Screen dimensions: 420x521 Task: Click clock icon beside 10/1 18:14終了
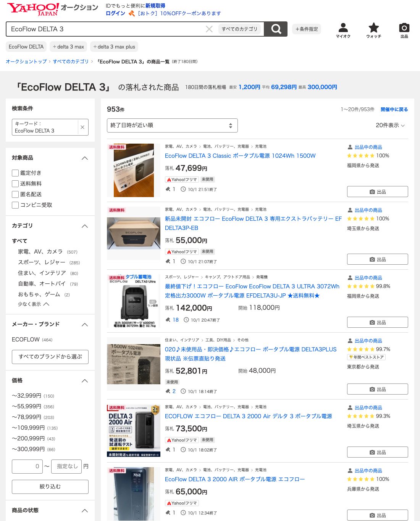(183, 391)
